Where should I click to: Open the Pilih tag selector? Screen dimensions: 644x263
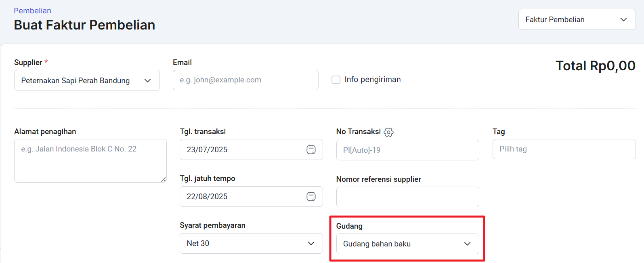click(x=564, y=149)
